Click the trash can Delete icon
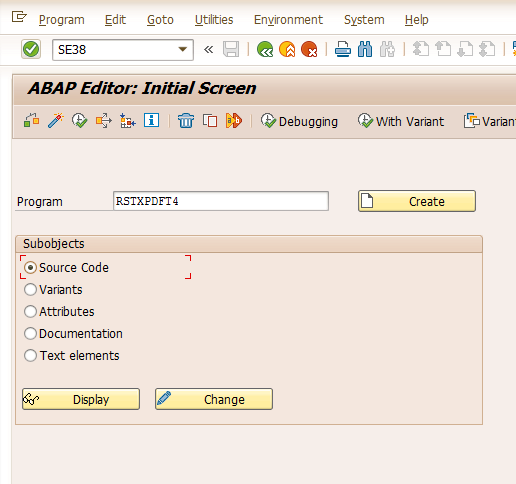516x484 pixels. pos(186,121)
